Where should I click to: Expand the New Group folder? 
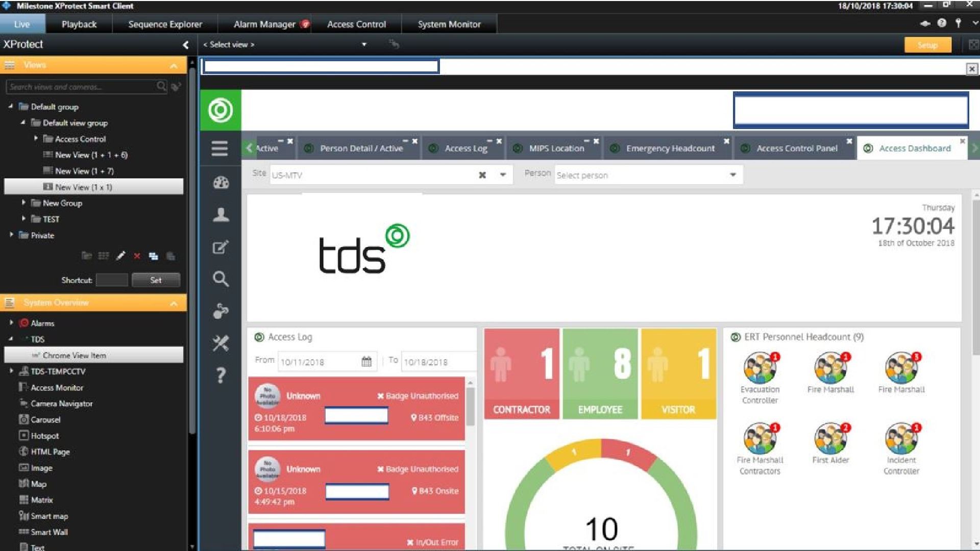point(23,203)
